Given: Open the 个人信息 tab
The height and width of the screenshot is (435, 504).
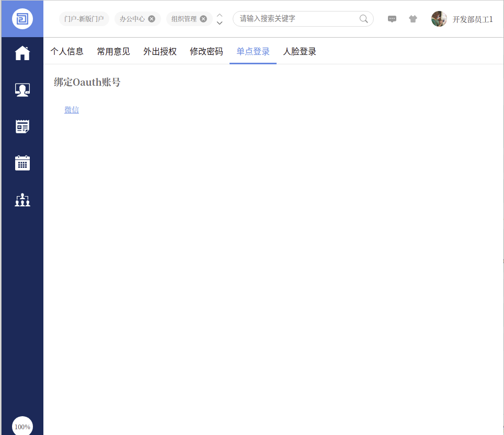Looking at the screenshot, I should (x=67, y=51).
